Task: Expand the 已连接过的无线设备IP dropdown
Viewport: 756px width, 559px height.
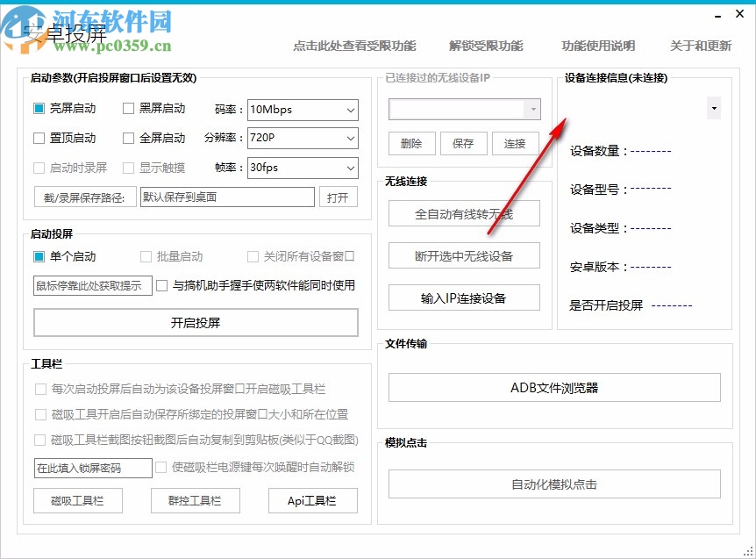Action: (x=532, y=108)
